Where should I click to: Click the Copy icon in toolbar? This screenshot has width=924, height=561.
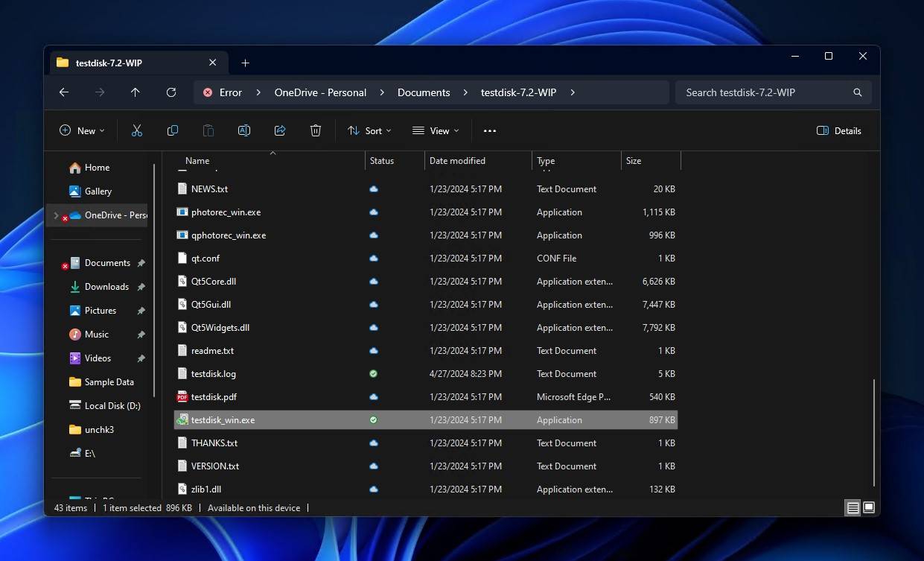coord(173,130)
